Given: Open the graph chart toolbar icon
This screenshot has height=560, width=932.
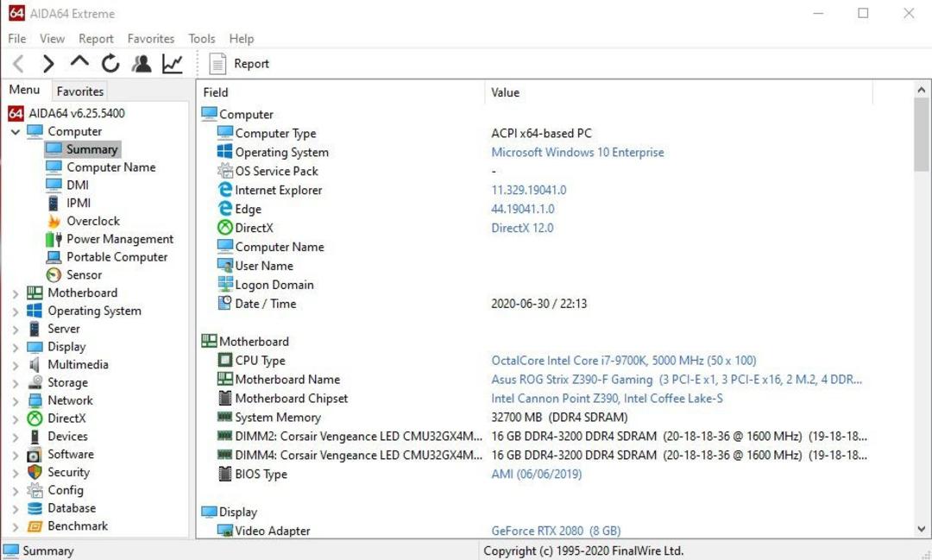Looking at the screenshot, I should [x=173, y=64].
